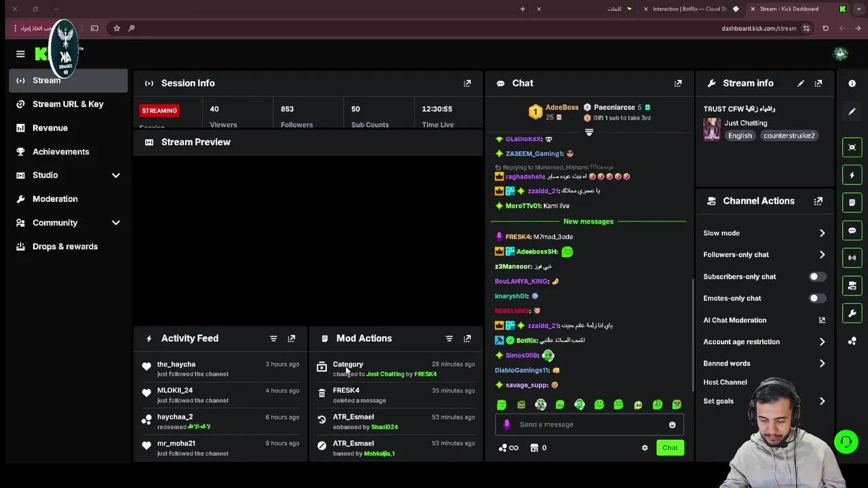Toggle the Session Info broadcast widget icon

852,258
